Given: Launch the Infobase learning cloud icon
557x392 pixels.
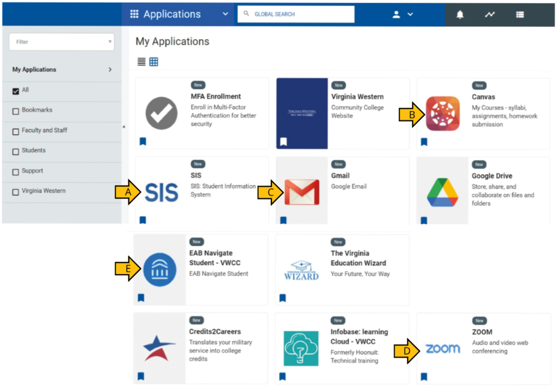Looking at the screenshot, I should (x=301, y=349).
